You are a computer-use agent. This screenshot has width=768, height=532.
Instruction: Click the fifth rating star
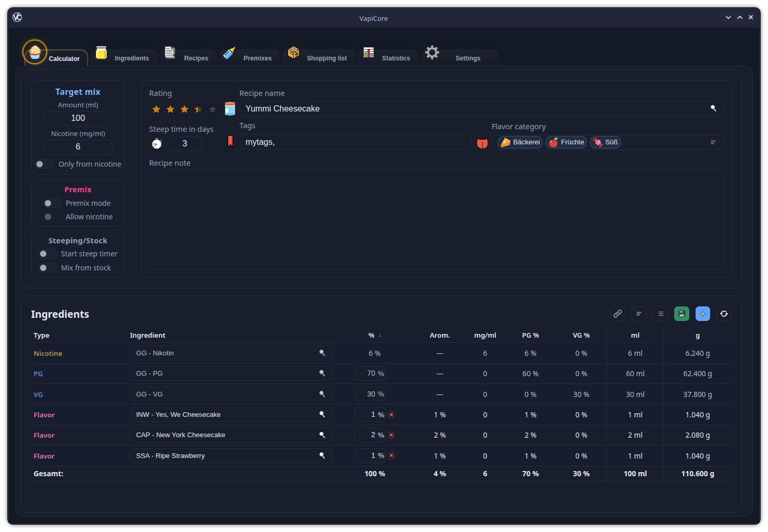[x=213, y=109]
